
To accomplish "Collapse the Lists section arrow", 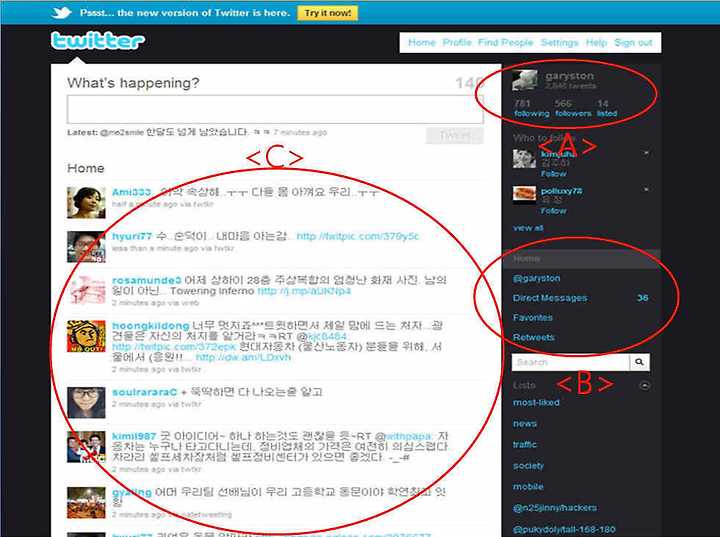I will click(x=644, y=385).
